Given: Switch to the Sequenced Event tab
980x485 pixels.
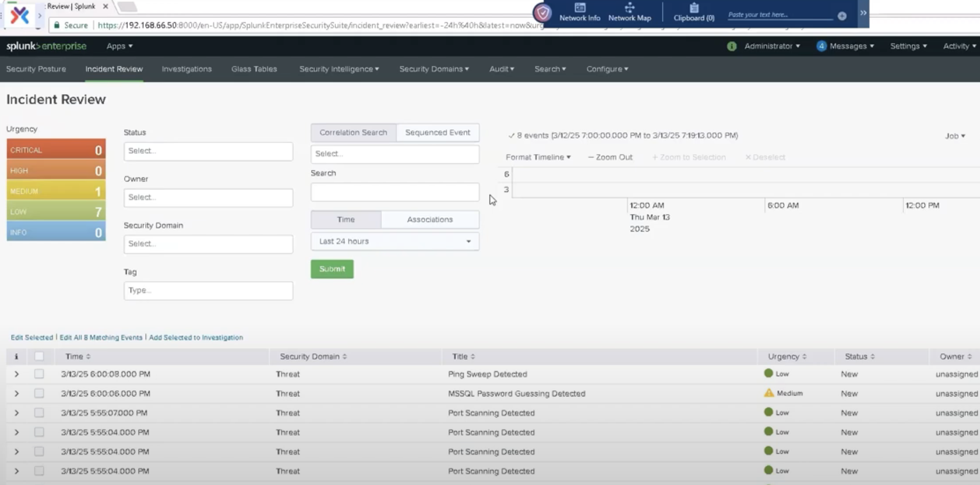Looking at the screenshot, I should coord(437,132).
